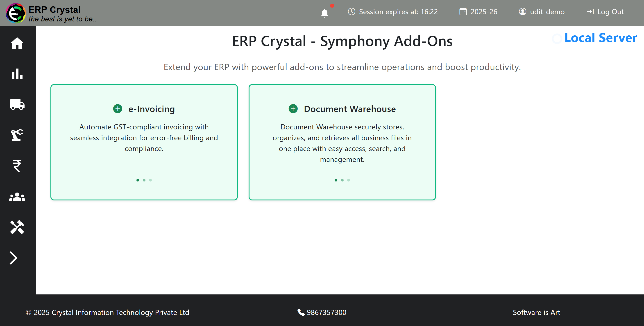This screenshot has width=644, height=326.
Task: Expand the sidebar with chevron arrow
Action: click(14, 258)
